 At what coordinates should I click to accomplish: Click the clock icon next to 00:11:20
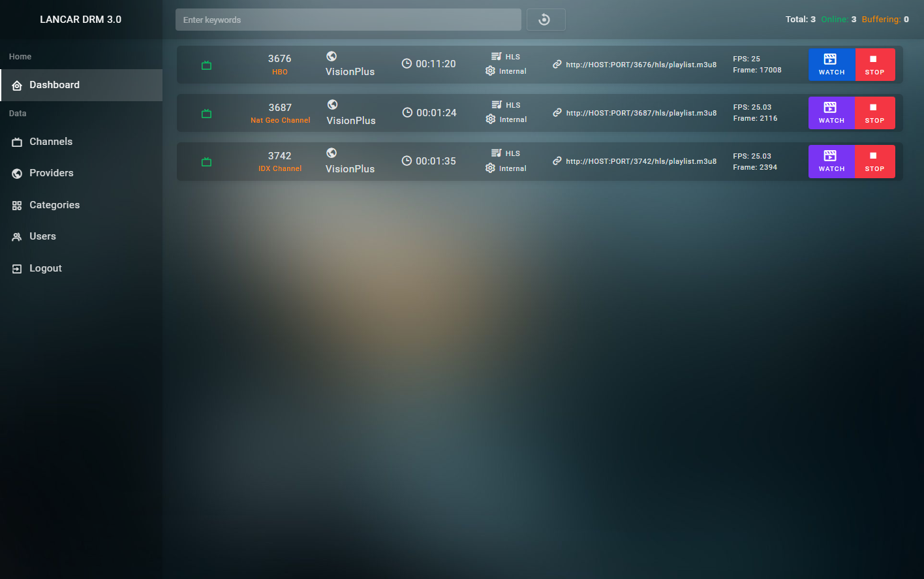tap(407, 64)
